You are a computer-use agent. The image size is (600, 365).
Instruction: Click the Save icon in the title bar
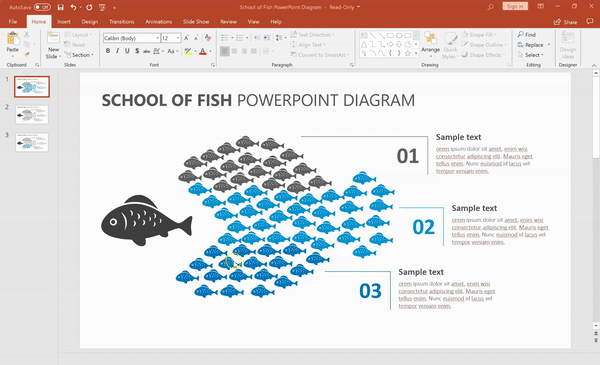point(60,7)
